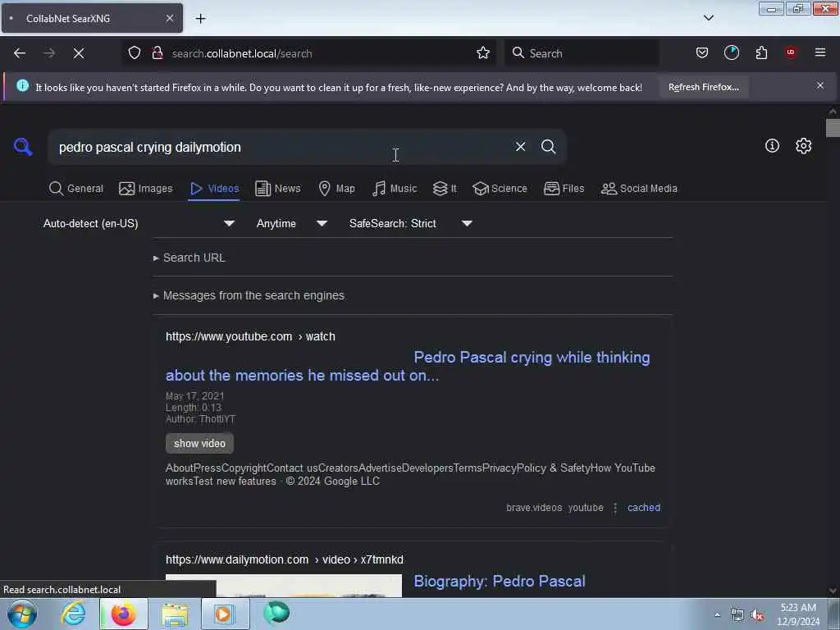This screenshot has height=630, width=840.
Task: Click the site security lock icon
Action: (157, 52)
